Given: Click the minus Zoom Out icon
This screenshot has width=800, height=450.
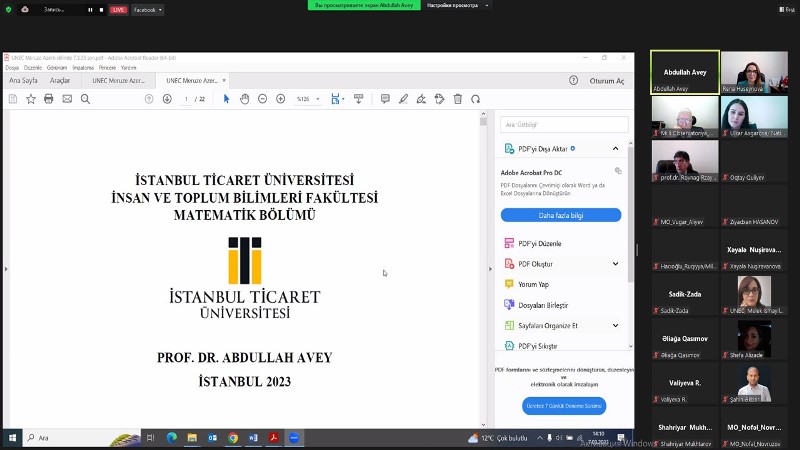Looking at the screenshot, I should tap(262, 99).
